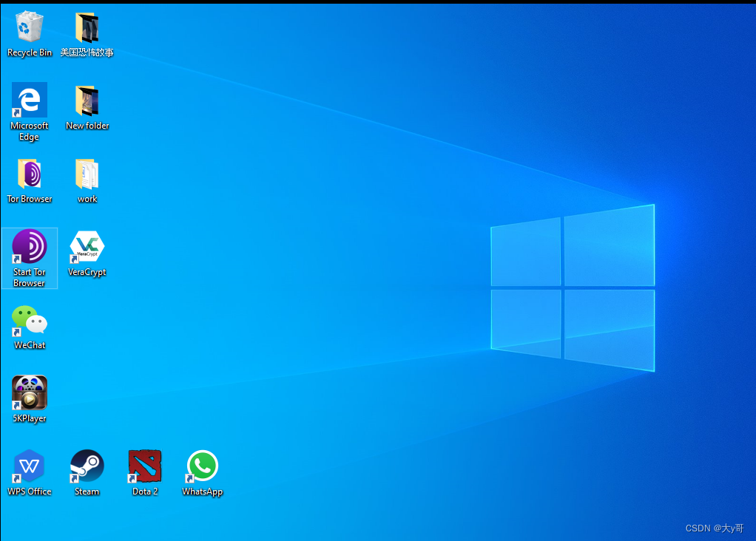The height and width of the screenshot is (541, 756).
Task: Click the 'Dota 2' text label
Action: (145, 491)
